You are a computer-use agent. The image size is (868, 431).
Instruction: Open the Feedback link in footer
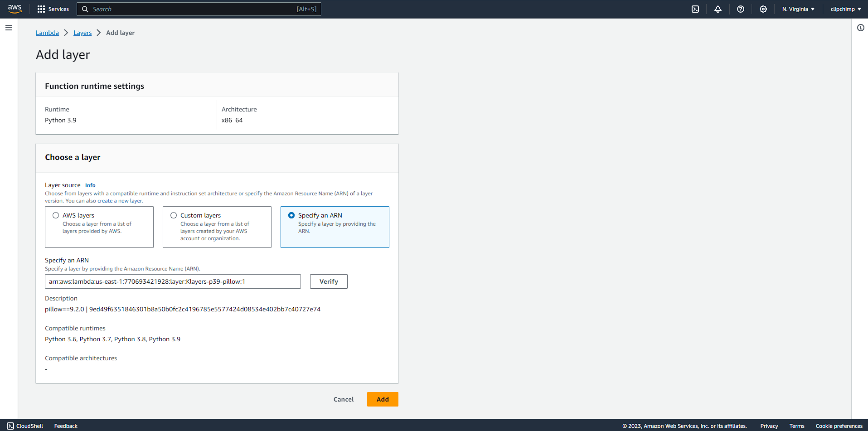(x=66, y=426)
